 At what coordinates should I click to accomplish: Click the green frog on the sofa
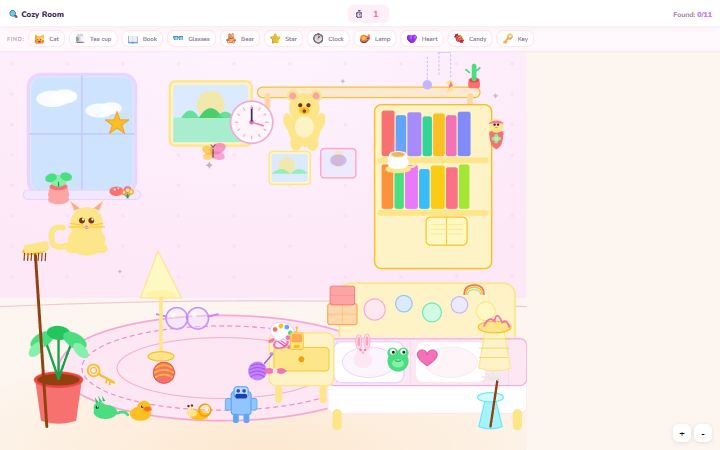pyautogui.click(x=398, y=359)
